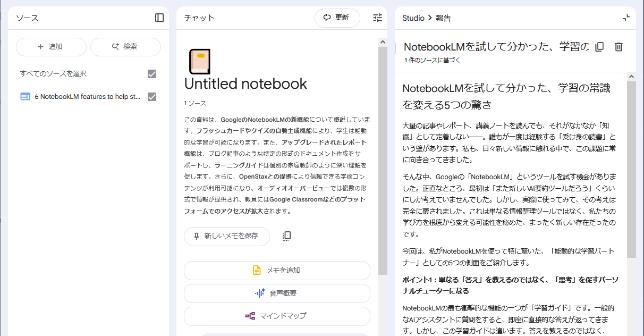This screenshot has height=336, width=644.
Task: Click the 1件のソースに基づく text
Action: (432, 60)
